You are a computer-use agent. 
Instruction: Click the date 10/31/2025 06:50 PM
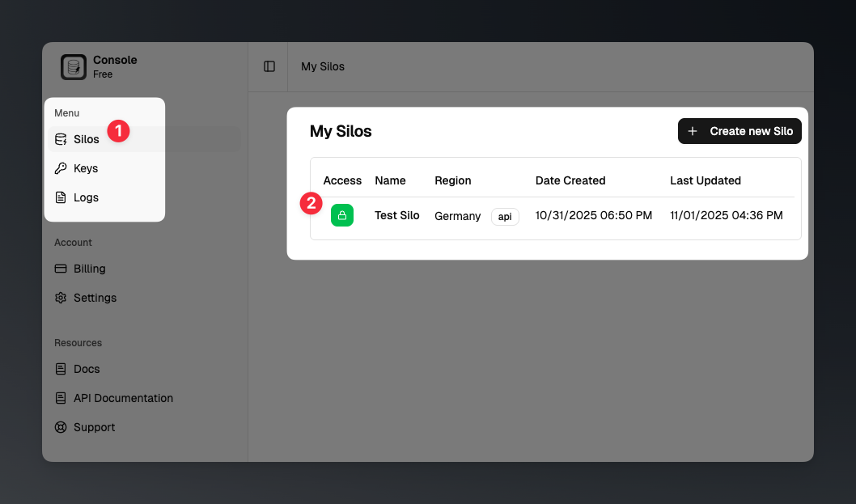pos(593,215)
